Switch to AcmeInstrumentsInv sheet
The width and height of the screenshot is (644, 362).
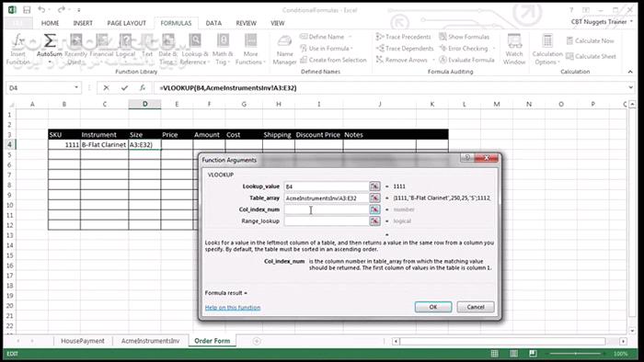[x=150, y=341]
